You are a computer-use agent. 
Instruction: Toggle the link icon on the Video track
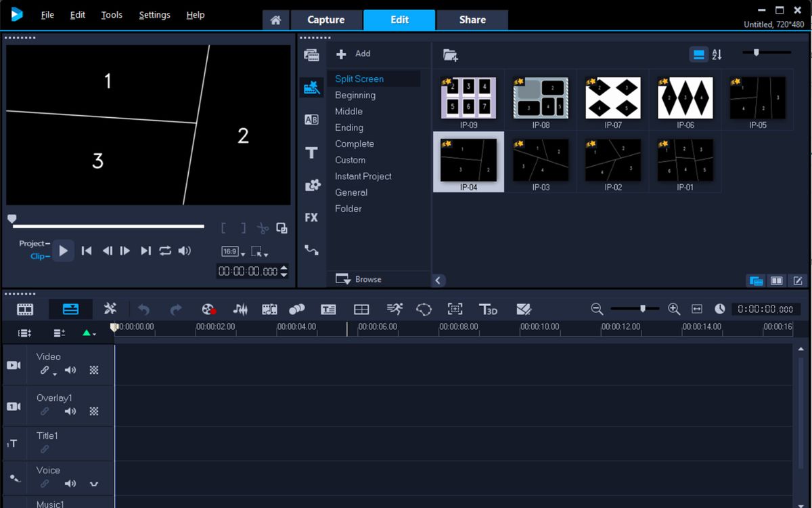pyautogui.click(x=45, y=371)
